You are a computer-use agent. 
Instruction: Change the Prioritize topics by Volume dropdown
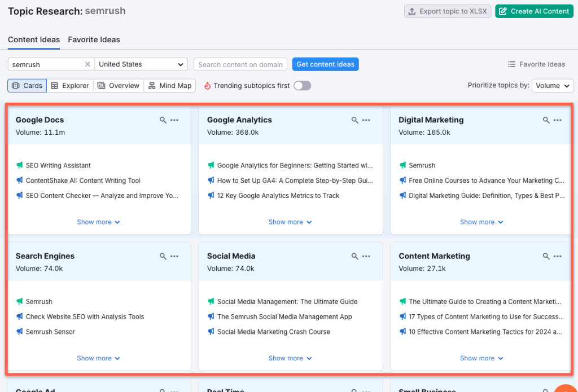click(553, 85)
